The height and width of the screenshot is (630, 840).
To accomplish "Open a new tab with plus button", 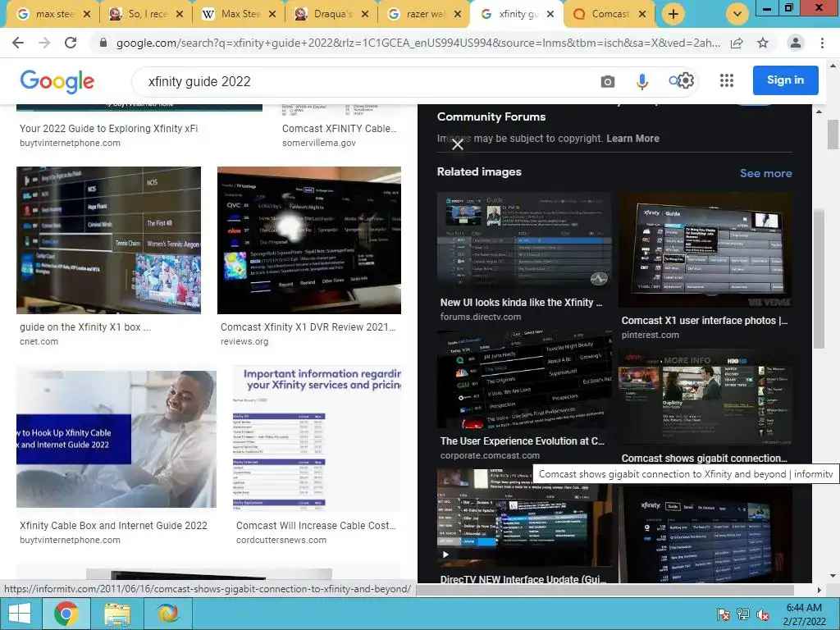I will click(x=673, y=14).
